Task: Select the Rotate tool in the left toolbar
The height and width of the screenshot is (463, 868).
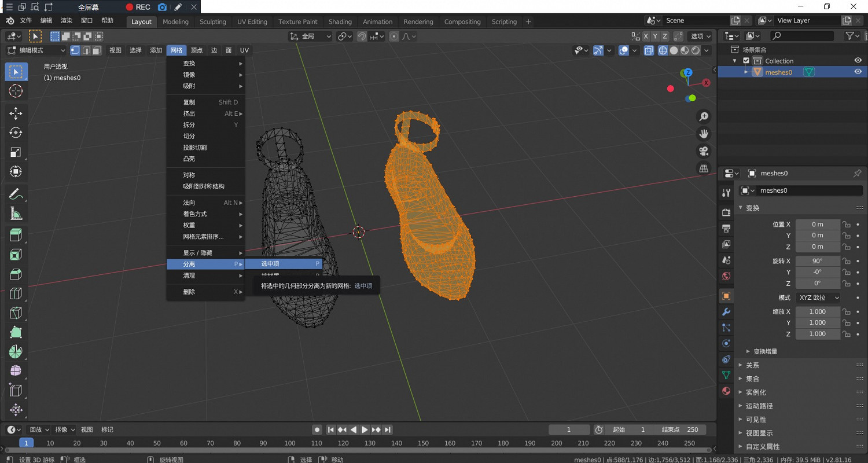Action: pyautogui.click(x=16, y=133)
